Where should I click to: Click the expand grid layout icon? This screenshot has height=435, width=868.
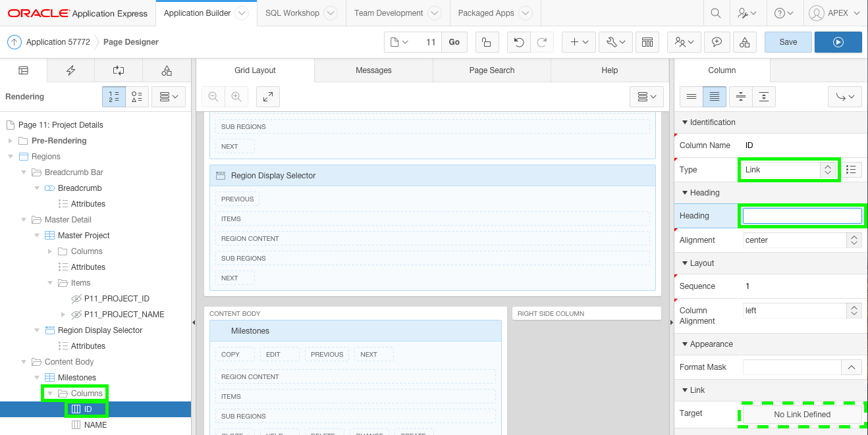point(268,97)
